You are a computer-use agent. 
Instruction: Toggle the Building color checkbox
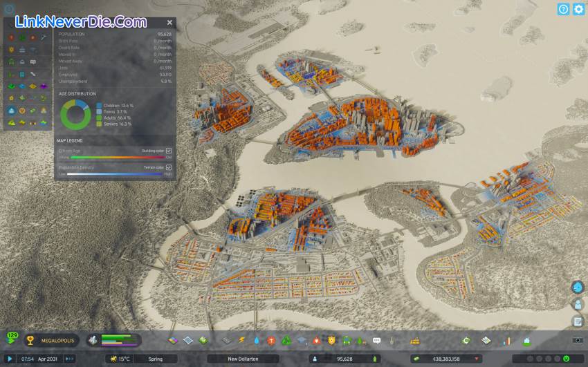(169, 150)
